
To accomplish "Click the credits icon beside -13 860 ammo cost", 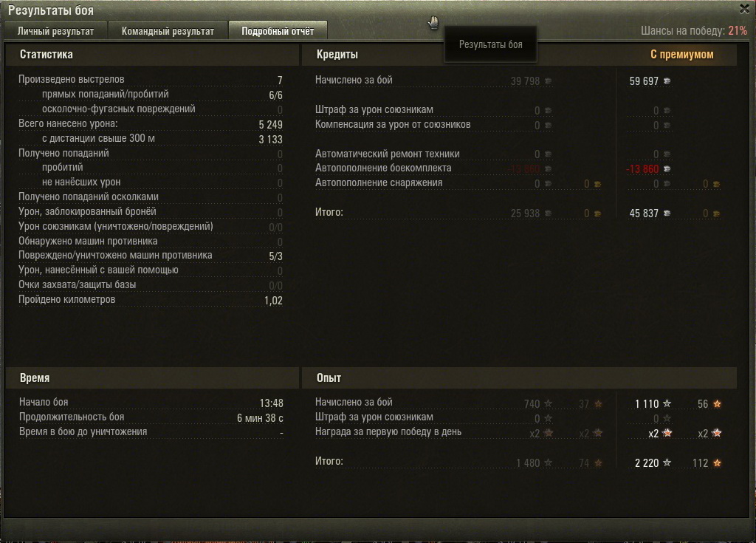I will [667, 169].
